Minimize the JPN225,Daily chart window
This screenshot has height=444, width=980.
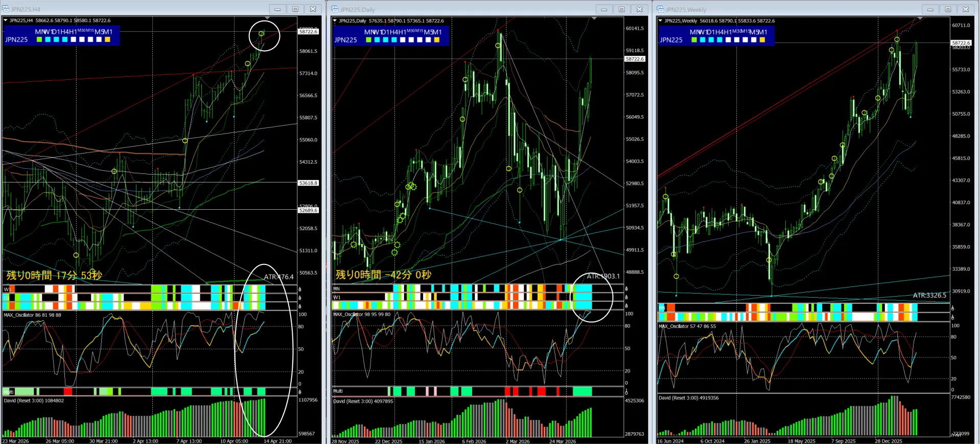click(604, 9)
